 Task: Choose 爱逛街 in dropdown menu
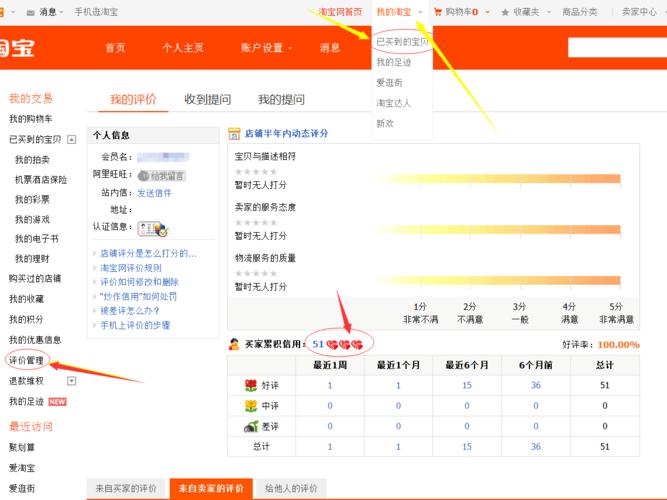pos(389,83)
